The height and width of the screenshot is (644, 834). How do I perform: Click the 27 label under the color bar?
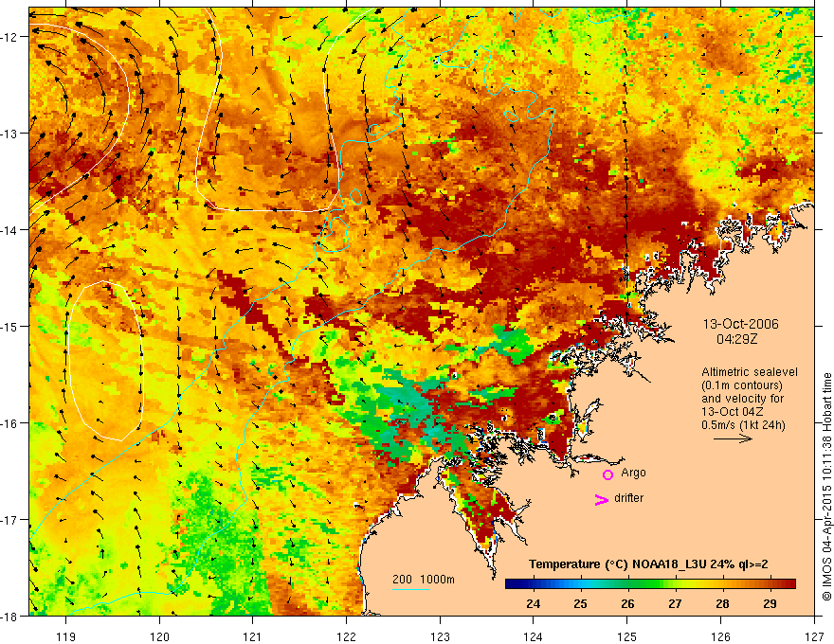pos(675,603)
